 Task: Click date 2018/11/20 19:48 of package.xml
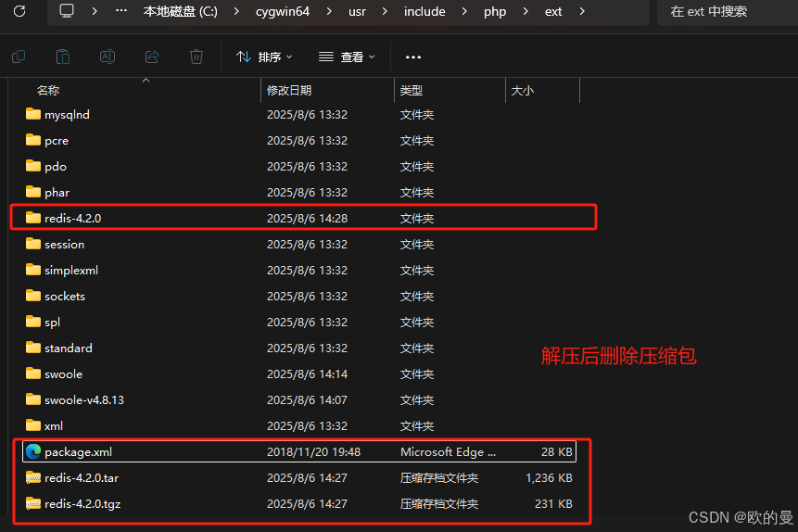[x=313, y=452]
